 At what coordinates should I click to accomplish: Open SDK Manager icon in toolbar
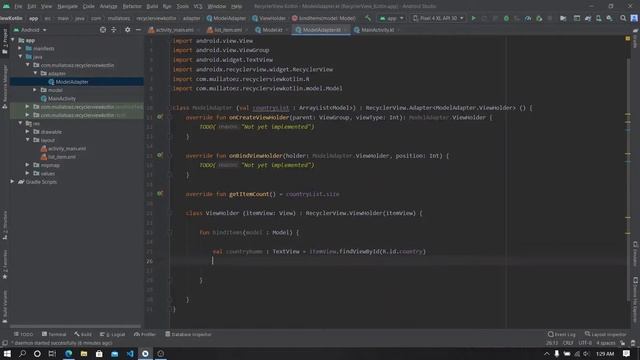tap(609, 18)
